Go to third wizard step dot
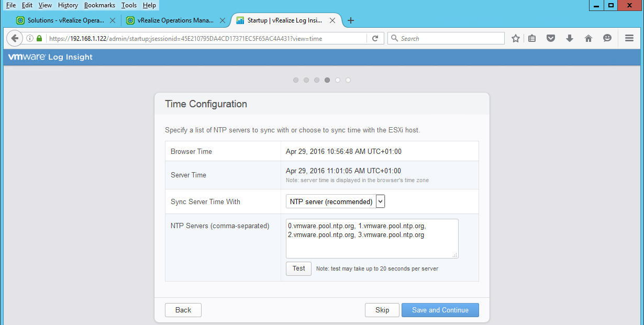 (x=317, y=80)
